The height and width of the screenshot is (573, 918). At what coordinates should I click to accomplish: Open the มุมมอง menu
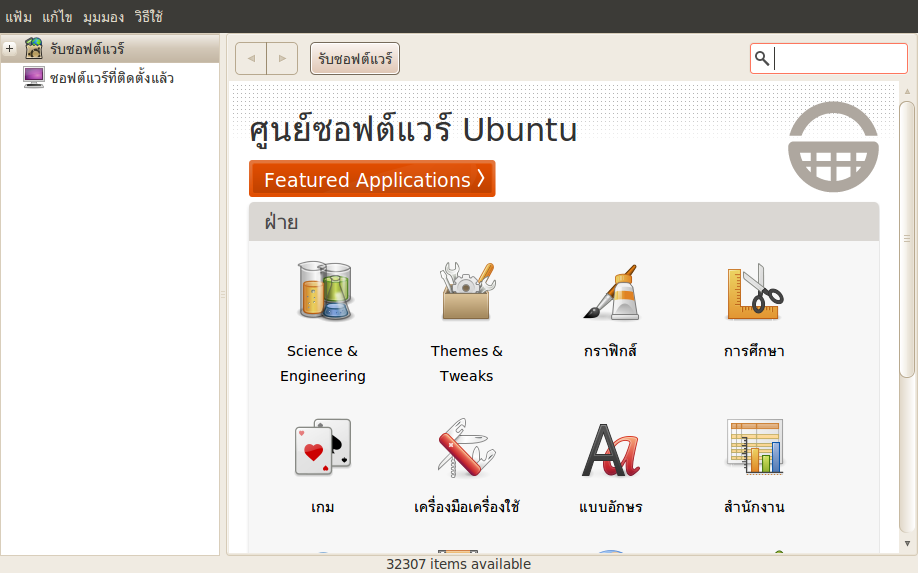[x=104, y=17]
